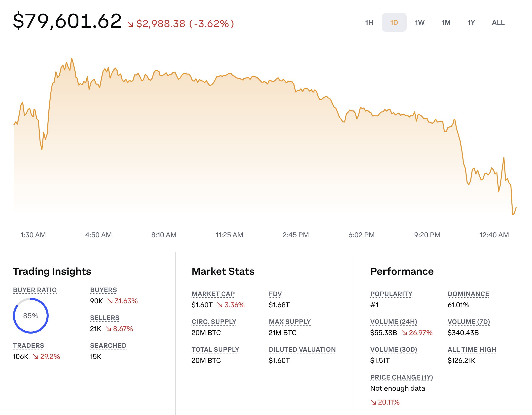Screen dimensions: 532x415
Task: Click the DOMINANCE label
Action: (x=468, y=294)
